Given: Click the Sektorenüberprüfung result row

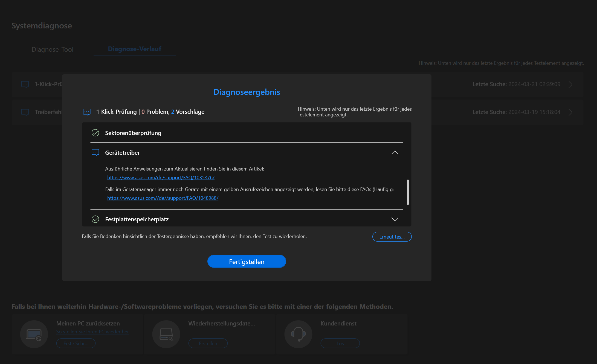Looking at the screenshot, I should 246,133.
